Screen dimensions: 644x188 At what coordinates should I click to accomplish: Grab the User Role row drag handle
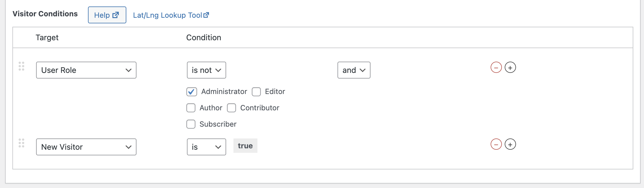click(x=21, y=66)
